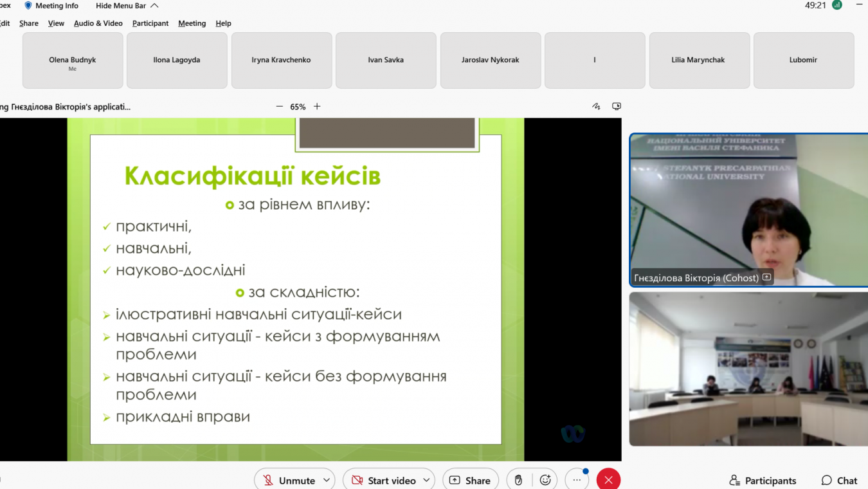Image resolution: width=868 pixels, height=489 pixels.
Task: Expand the audio options arrow beside Unmute
Action: click(x=326, y=480)
